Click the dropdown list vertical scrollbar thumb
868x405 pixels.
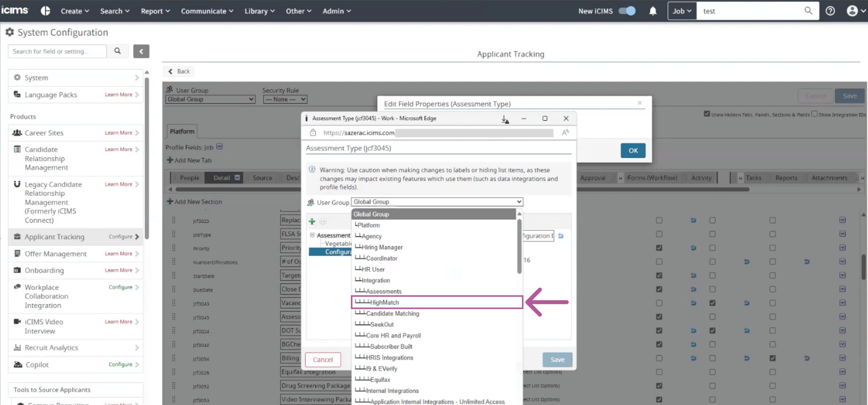519,246
